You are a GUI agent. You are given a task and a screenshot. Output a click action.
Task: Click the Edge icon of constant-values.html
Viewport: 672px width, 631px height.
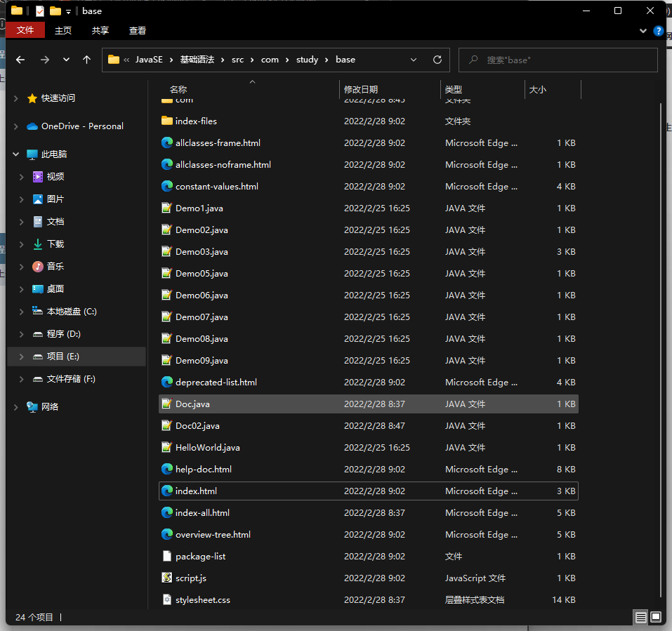(x=166, y=186)
